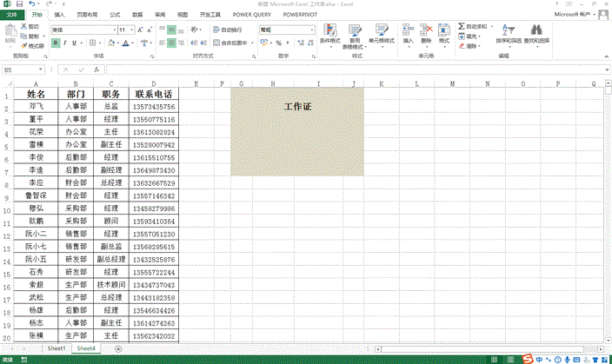Toggle Italic formatting
612x364 pixels.
[66, 43]
